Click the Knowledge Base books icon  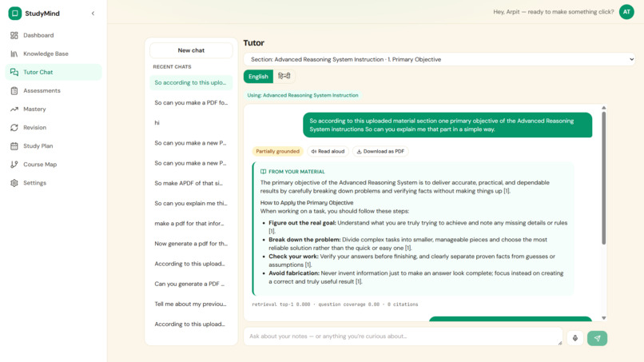14,54
